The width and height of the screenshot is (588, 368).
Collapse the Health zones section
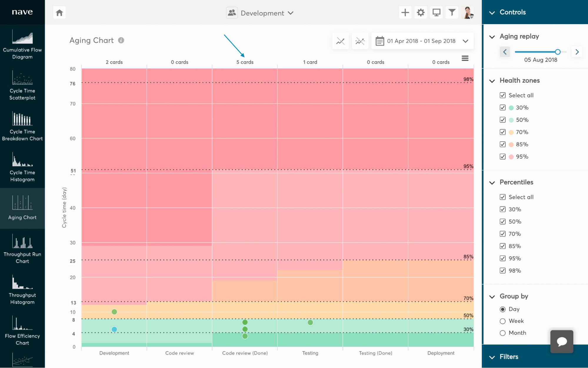[492, 81]
